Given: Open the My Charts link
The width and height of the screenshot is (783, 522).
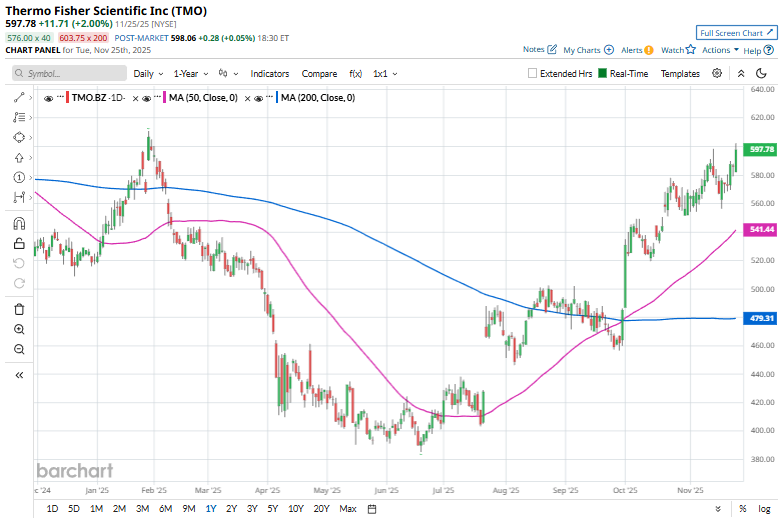Looking at the screenshot, I should click(581, 50).
